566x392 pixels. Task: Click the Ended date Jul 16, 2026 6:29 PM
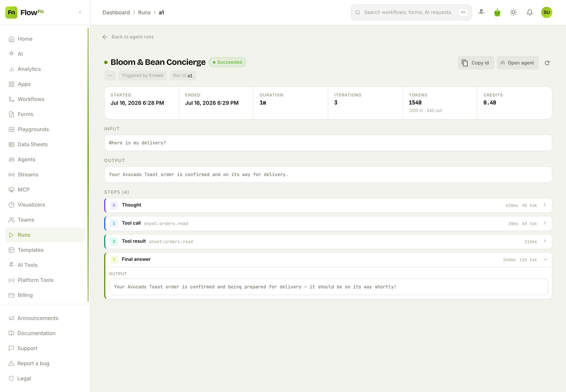click(x=212, y=103)
